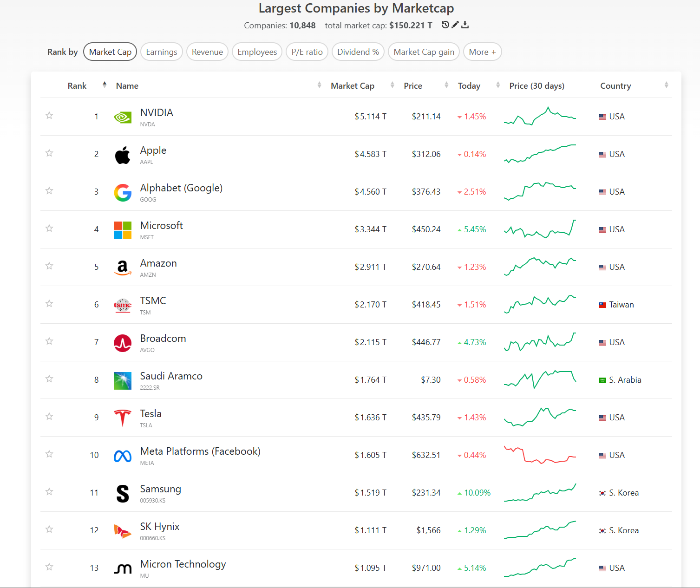Select the Earnings rank tab
The width and height of the screenshot is (700, 588).
coord(162,52)
